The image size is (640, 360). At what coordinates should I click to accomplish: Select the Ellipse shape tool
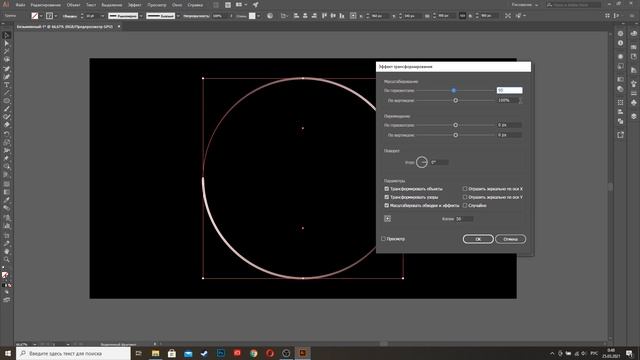point(7,100)
